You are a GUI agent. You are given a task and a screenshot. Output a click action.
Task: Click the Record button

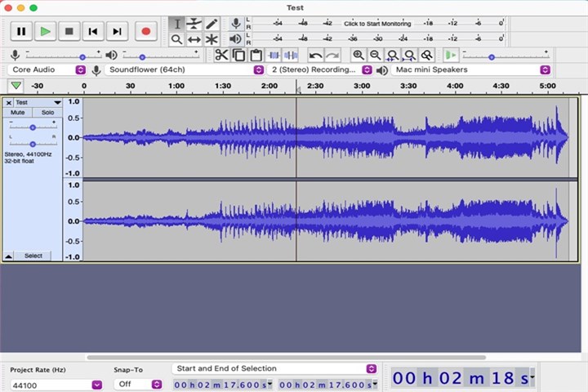(146, 32)
